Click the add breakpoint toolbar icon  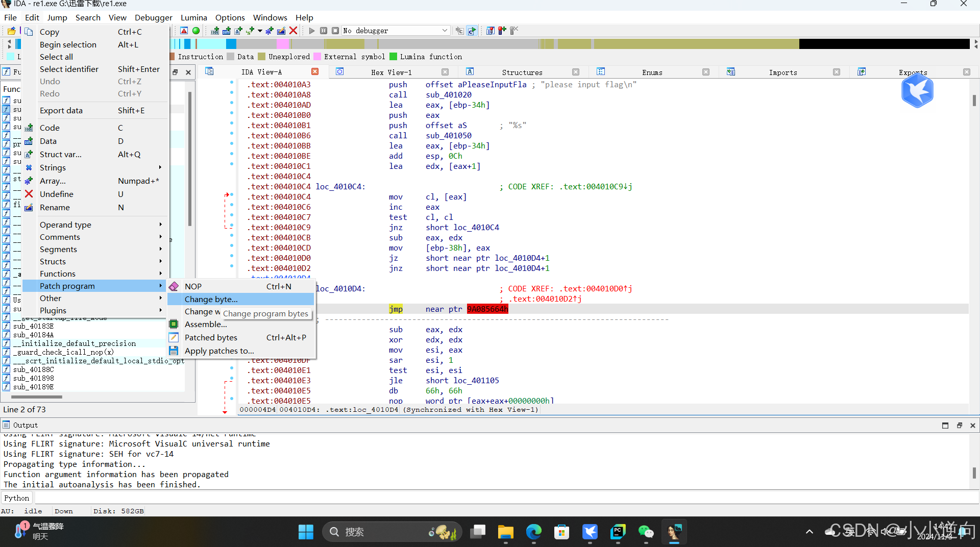tap(502, 31)
